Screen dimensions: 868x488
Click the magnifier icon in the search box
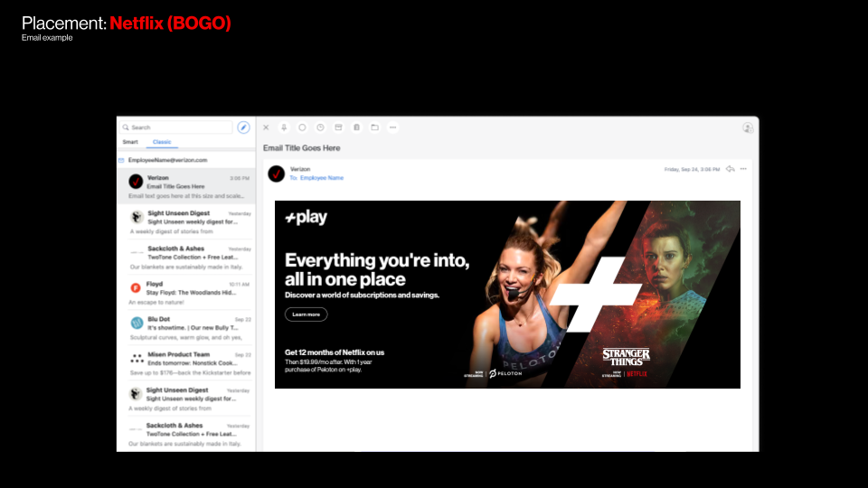[x=126, y=127]
